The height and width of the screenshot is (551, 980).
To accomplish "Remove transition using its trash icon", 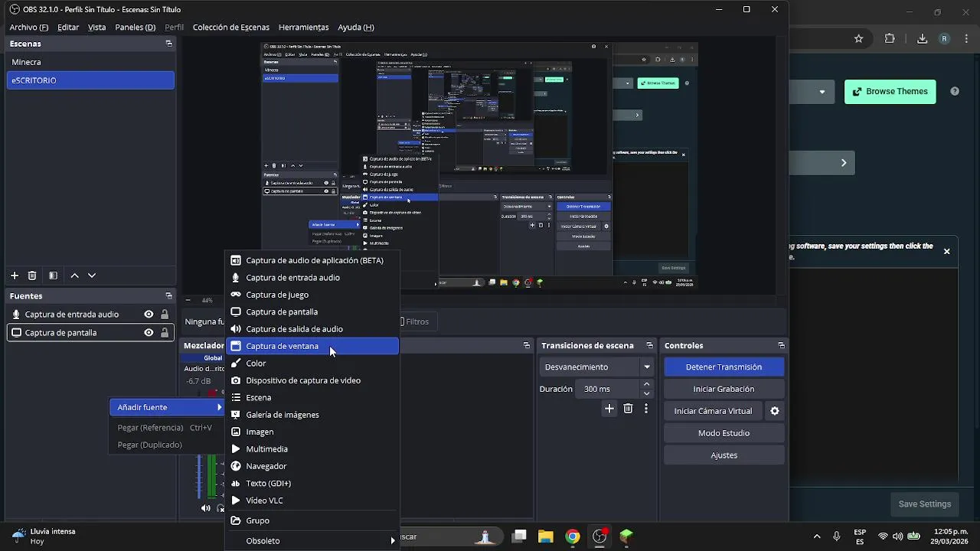I will tap(628, 409).
